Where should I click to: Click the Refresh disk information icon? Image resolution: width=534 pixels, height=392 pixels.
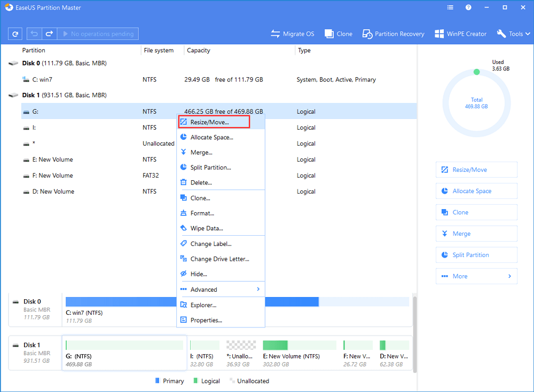[x=15, y=34]
